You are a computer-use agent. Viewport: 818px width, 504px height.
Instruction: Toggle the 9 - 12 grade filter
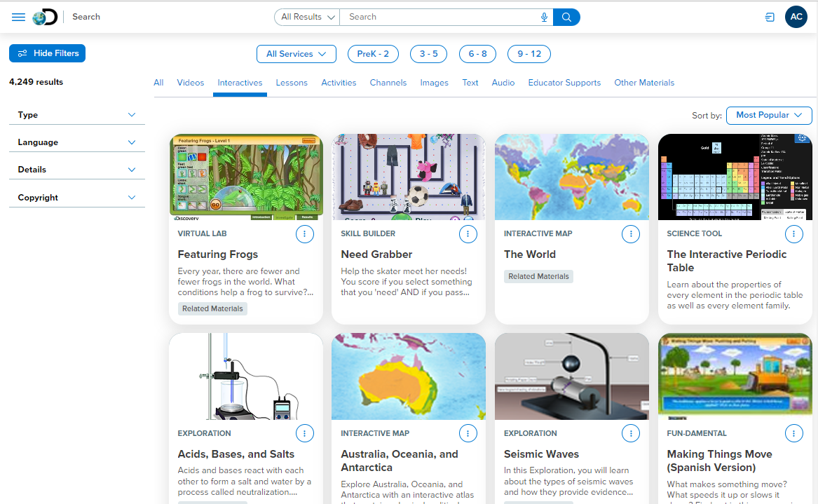529,54
